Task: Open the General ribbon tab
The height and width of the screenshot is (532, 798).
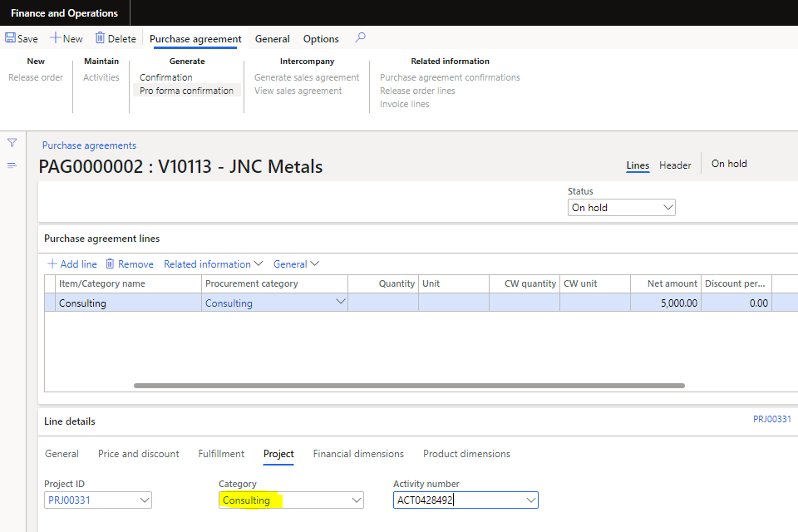Action: (x=273, y=39)
